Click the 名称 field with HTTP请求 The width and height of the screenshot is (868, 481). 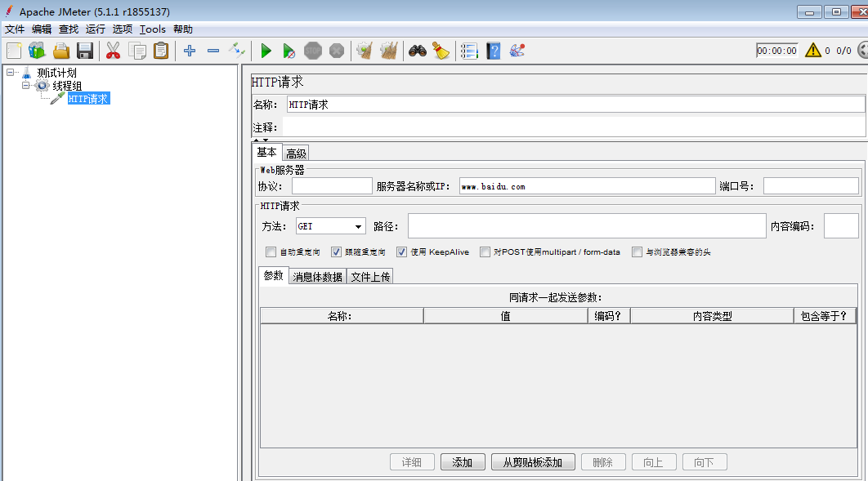click(x=575, y=105)
